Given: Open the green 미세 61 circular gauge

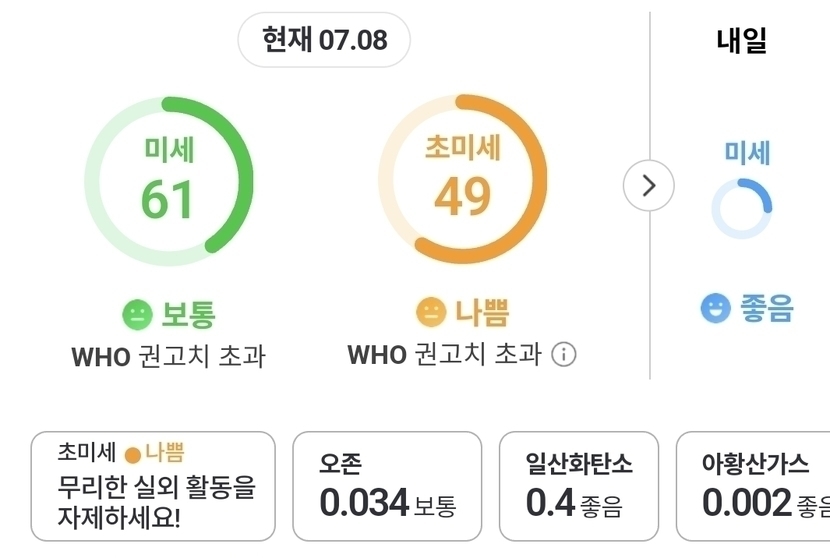Looking at the screenshot, I should 168,181.
